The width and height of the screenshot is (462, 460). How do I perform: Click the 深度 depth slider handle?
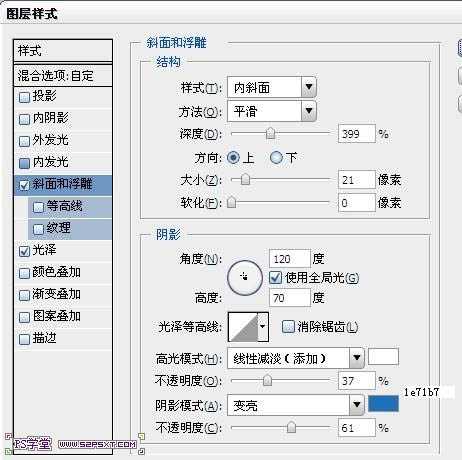pyautogui.click(x=271, y=134)
